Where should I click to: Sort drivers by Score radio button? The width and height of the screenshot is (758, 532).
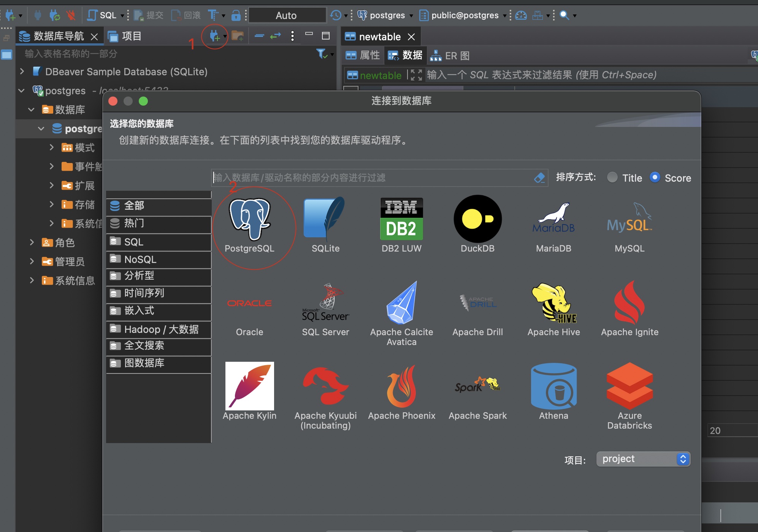(x=655, y=177)
